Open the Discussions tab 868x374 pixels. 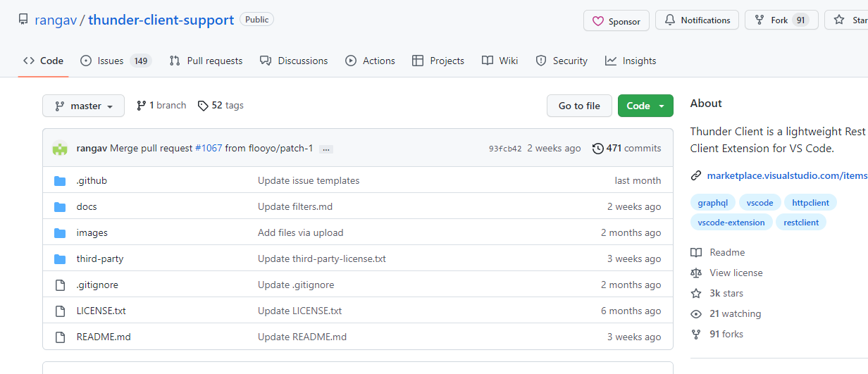(294, 61)
